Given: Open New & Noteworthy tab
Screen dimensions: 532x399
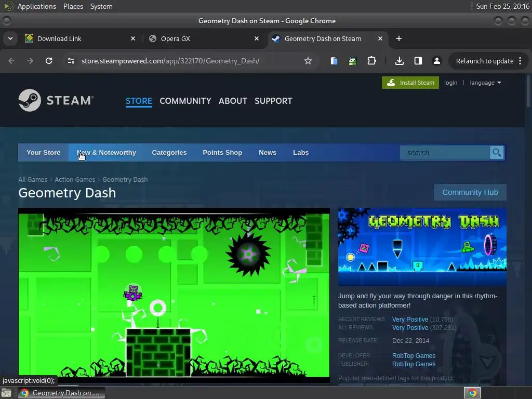Looking at the screenshot, I should (106, 153).
